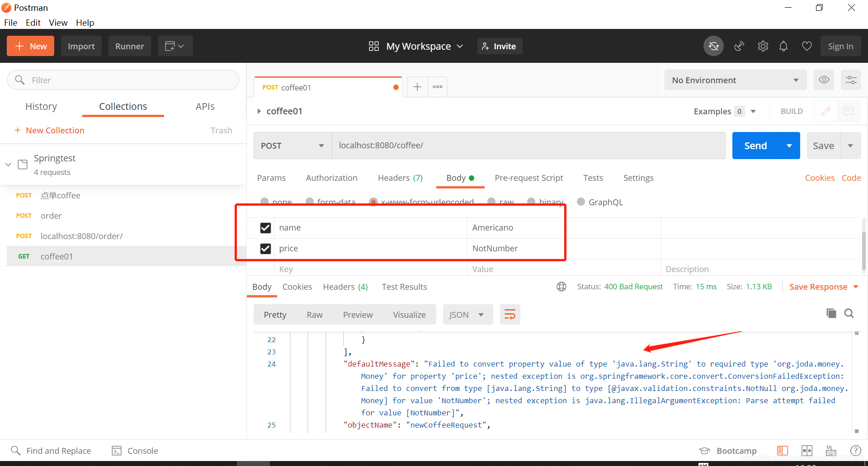The height and width of the screenshot is (466, 868).
Task: Switch to the History tab
Action: (x=41, y=106)
